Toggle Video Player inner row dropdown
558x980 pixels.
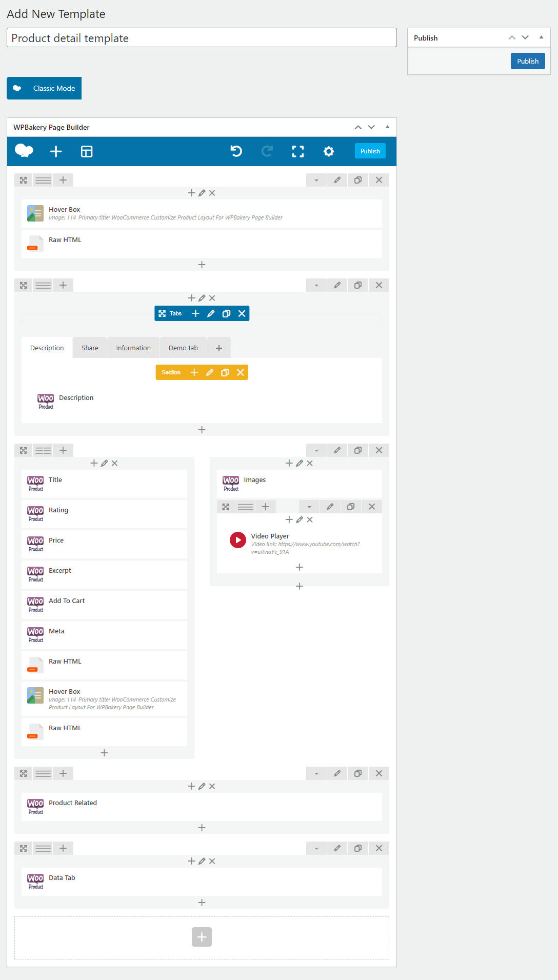[309, 507]
